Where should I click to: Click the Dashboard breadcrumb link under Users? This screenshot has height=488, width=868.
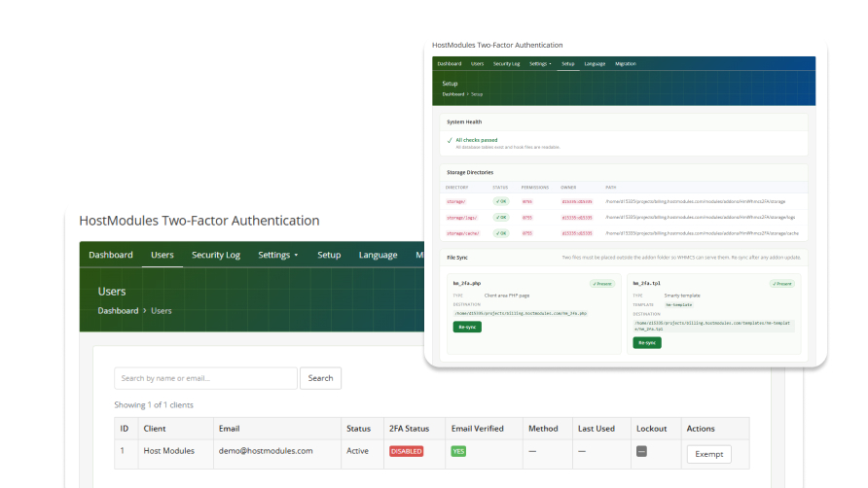[x=118, y=311]
